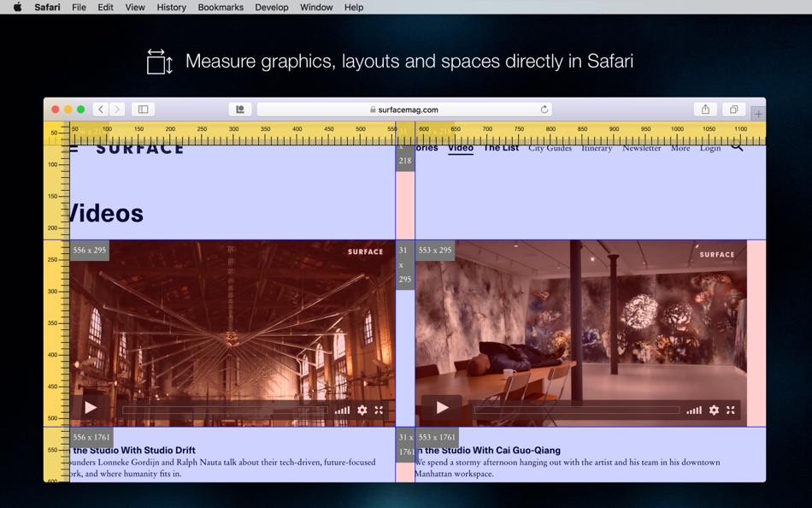Go forward with Safari's forward arrow
The image size is (812, 508).
pyautogui.click(x=117, y=109)
